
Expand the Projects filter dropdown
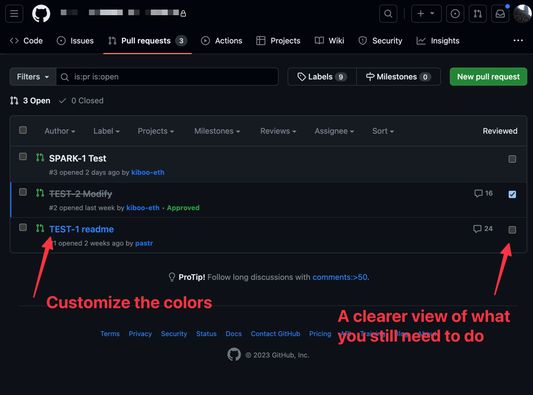[156, 131]
